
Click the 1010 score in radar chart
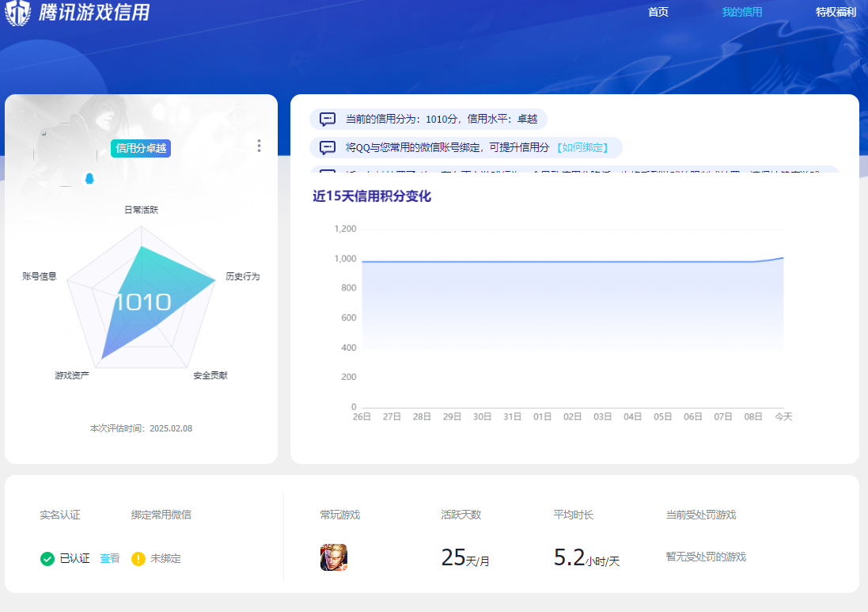coord(143,302)
